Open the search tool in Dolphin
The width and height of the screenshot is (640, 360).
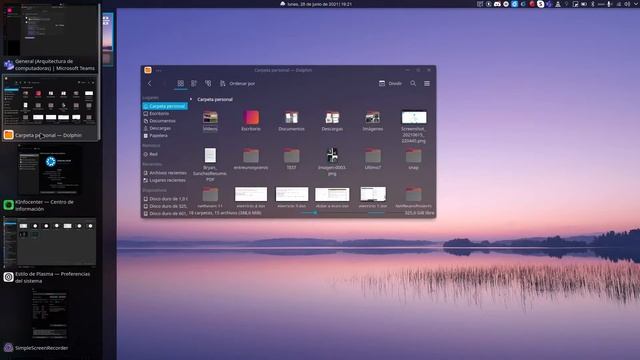pyautogui.click(x=413, y=83)
